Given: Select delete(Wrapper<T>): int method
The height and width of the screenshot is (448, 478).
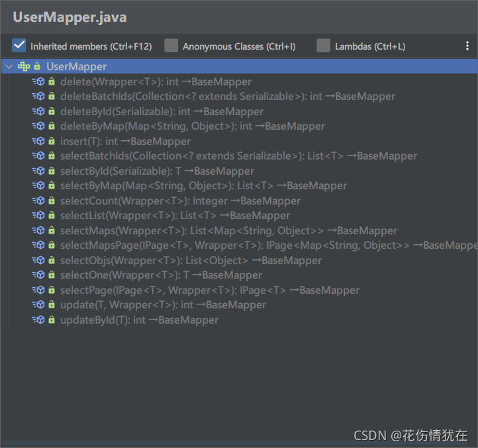Looking at the screenshot, I should click(x=156, y=81).
